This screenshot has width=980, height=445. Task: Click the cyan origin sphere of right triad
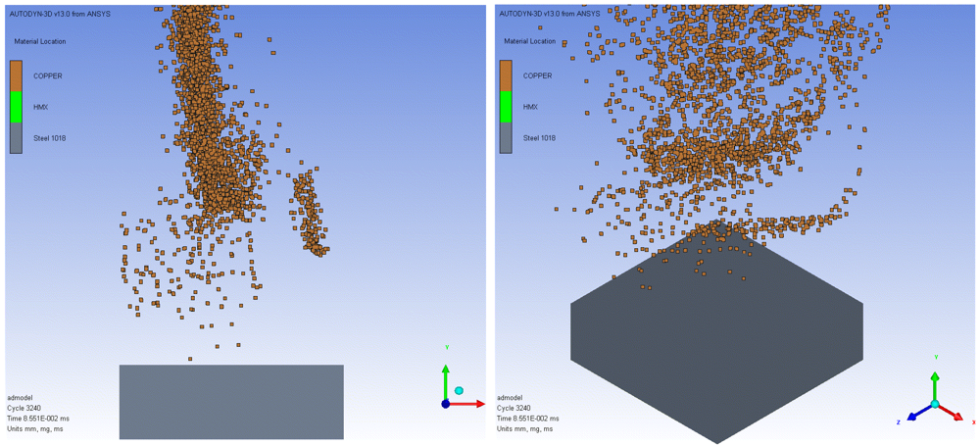coord(934,405)
